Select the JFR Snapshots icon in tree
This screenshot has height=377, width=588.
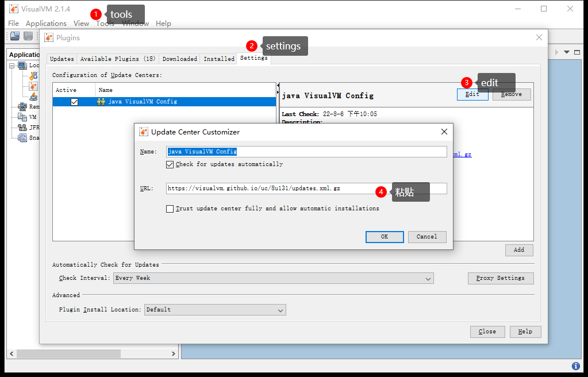pyautogui.click(x=22, y=128)
